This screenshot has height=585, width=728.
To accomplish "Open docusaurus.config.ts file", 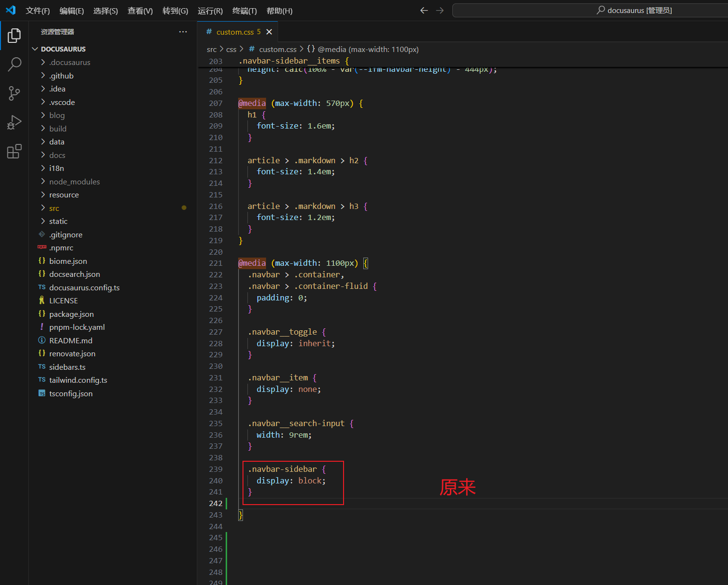I will (x=113, y=287).
